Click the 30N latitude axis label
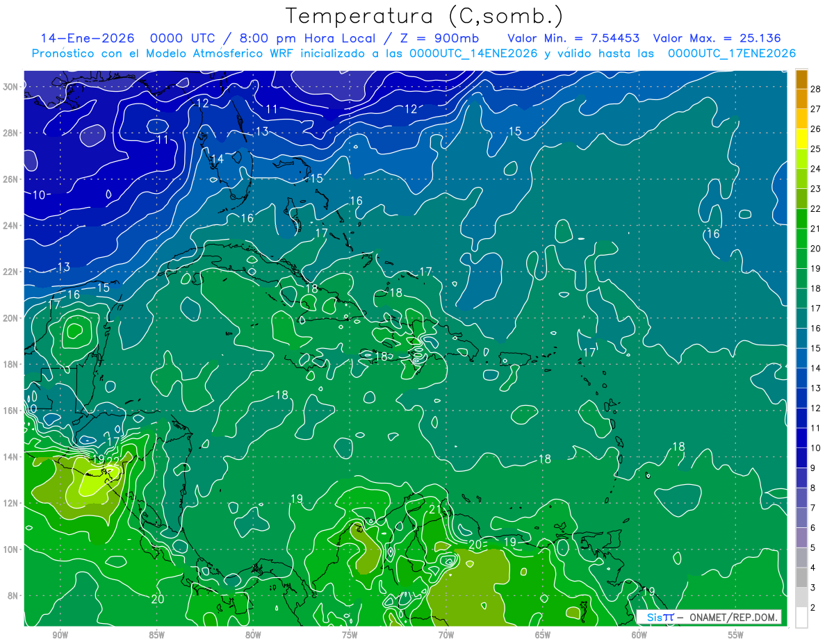The image size is (834, 644). coord(10,86)
